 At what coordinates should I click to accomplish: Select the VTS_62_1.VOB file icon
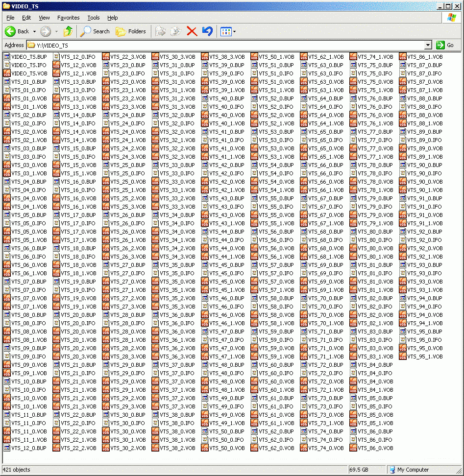click(x=304, y=57)
